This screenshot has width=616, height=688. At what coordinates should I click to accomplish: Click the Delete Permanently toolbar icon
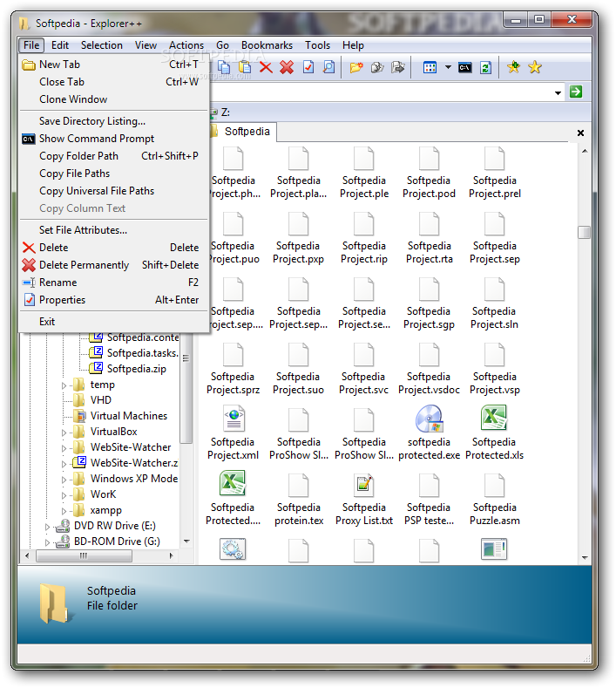[x=287, y=67]
